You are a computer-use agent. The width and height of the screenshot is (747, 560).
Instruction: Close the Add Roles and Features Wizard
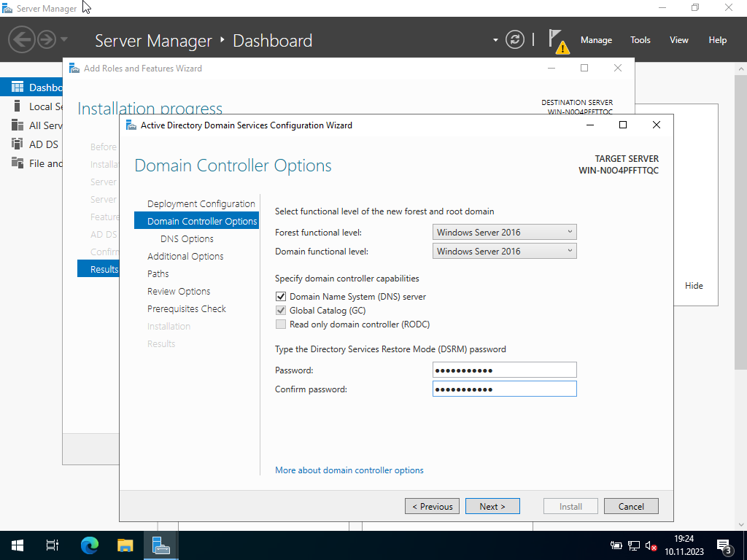click(x=617, y=68)
